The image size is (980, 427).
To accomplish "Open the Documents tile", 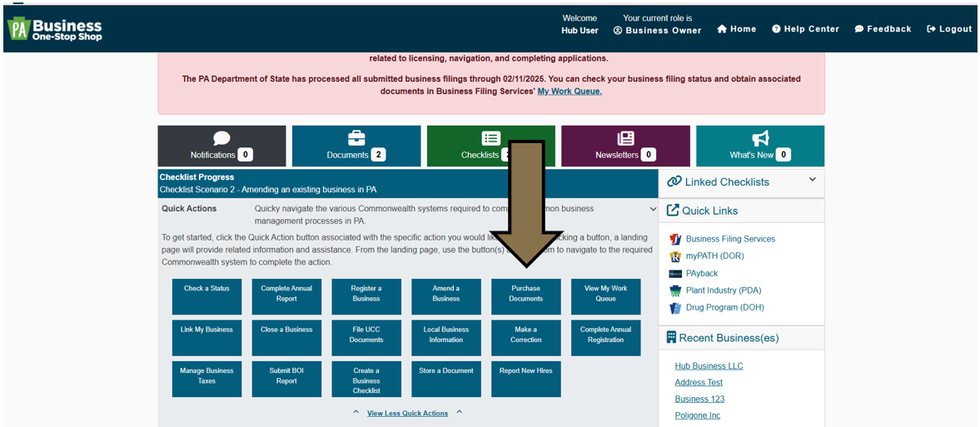I will [356, 146].
